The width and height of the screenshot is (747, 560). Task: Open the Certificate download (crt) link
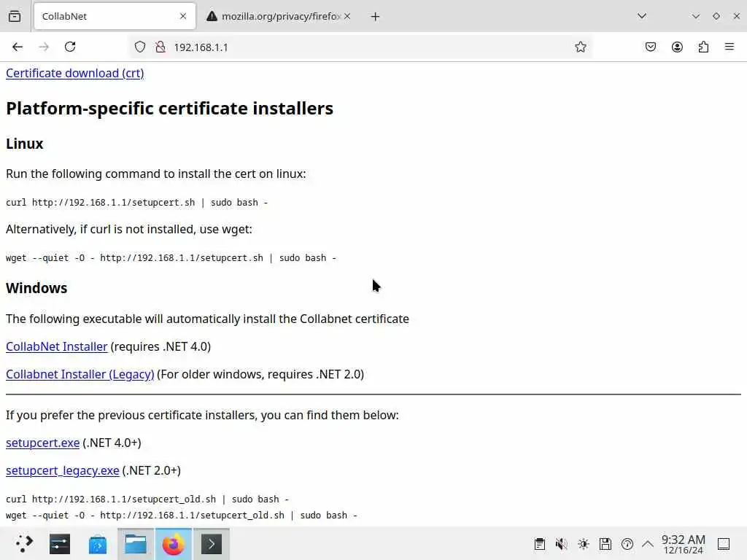[x=75, y=74]
